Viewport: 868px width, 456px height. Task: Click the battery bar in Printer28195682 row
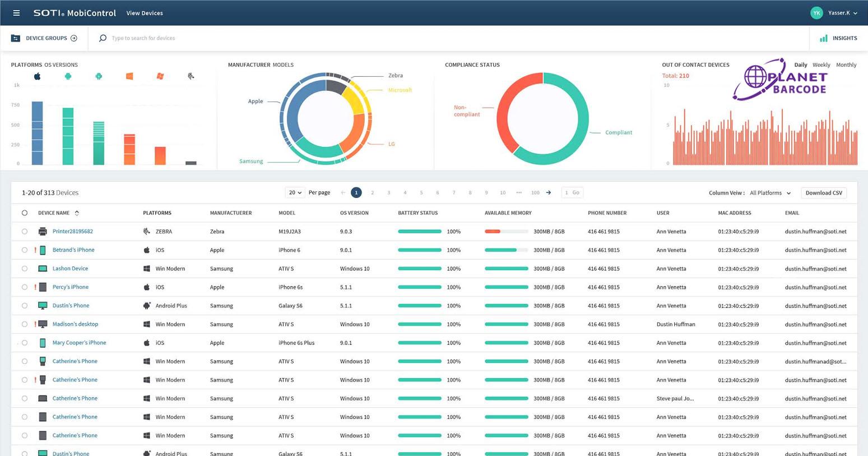[420, 231]
